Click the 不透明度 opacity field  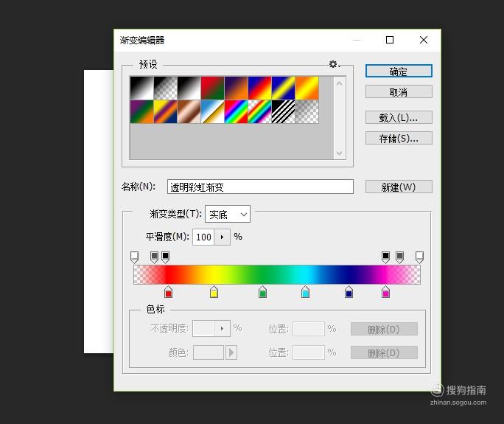[203, 328]
